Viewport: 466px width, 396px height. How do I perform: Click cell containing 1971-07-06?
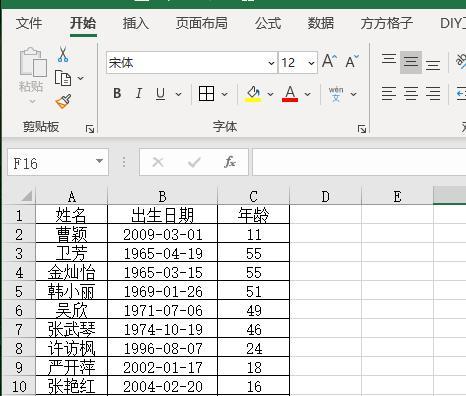coord(162,310)
